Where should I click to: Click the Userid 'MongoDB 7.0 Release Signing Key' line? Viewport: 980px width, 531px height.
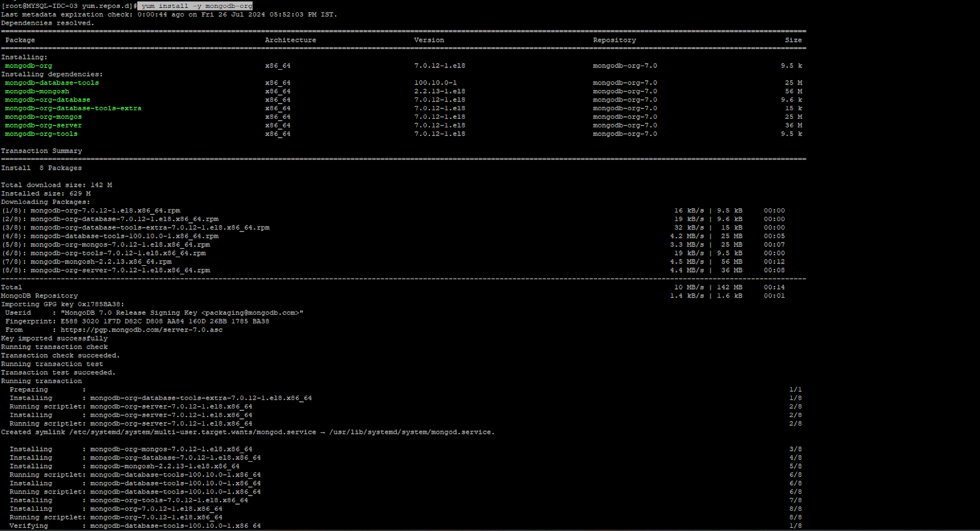(x=154, y=313)
